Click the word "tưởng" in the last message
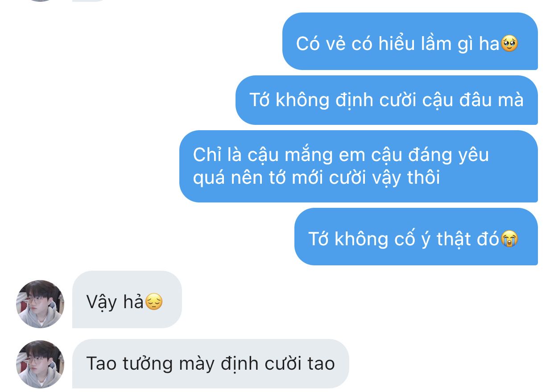The width and height of the screenshot is (554, 392). point(147,364)
